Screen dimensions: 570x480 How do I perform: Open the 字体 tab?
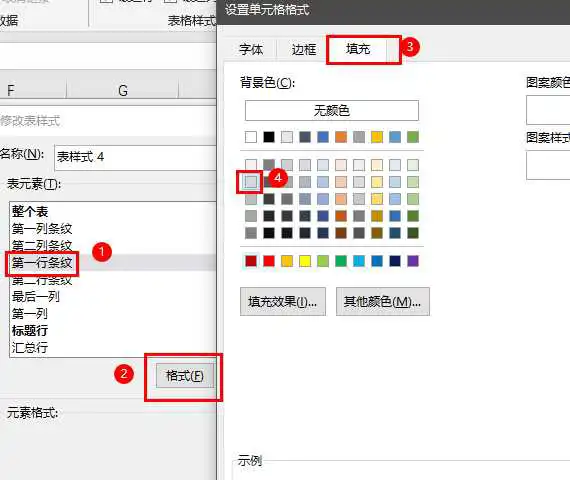(251, 50)
